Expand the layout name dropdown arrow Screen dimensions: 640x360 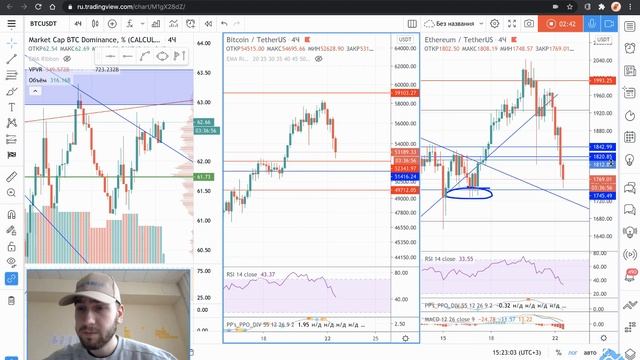(x=481, y=24)
